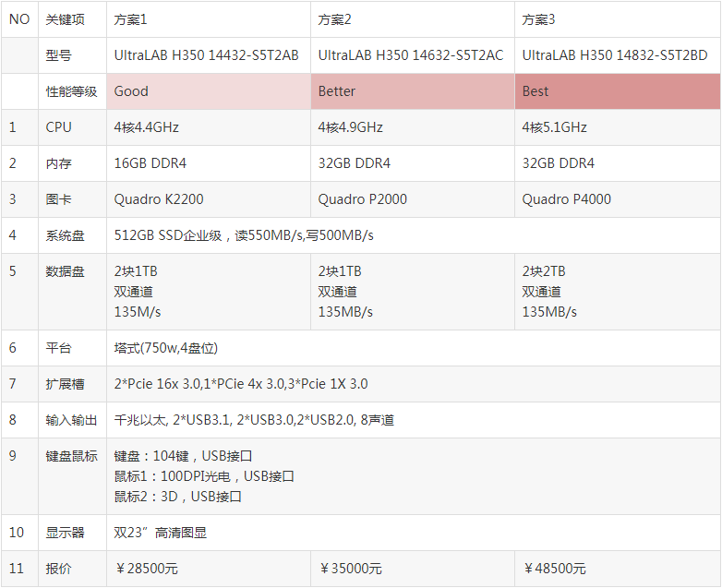Select model UltraLAB H350 14432-S5T2AB
This screenshot has width=722, height=588.
point(207,55)
